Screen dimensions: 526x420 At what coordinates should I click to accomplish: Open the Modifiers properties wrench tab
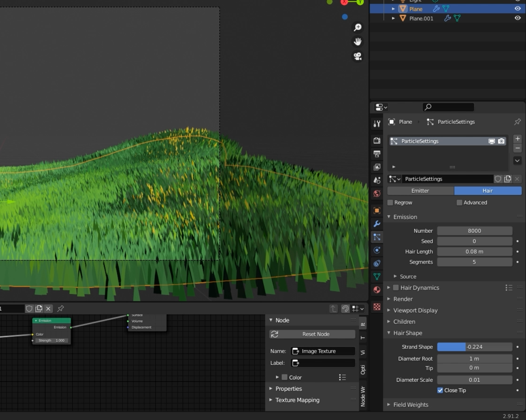377,224
